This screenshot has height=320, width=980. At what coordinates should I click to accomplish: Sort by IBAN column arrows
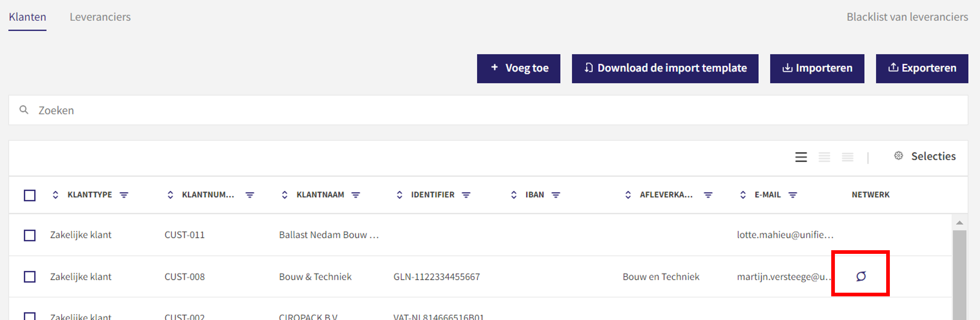click(x=514, y=195)
